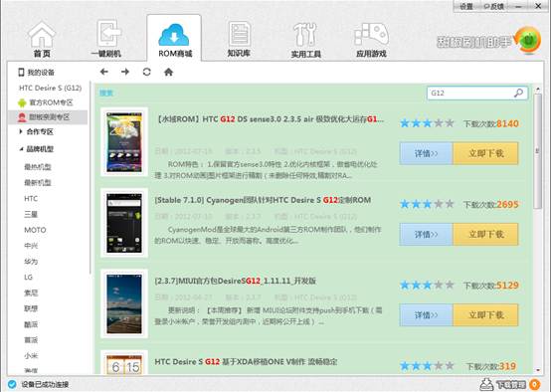Click the 我的设备 phone icon
Image resolution: width=551 pixels, height=392 pixels.
pyautogui.click(x=21, y=72)
